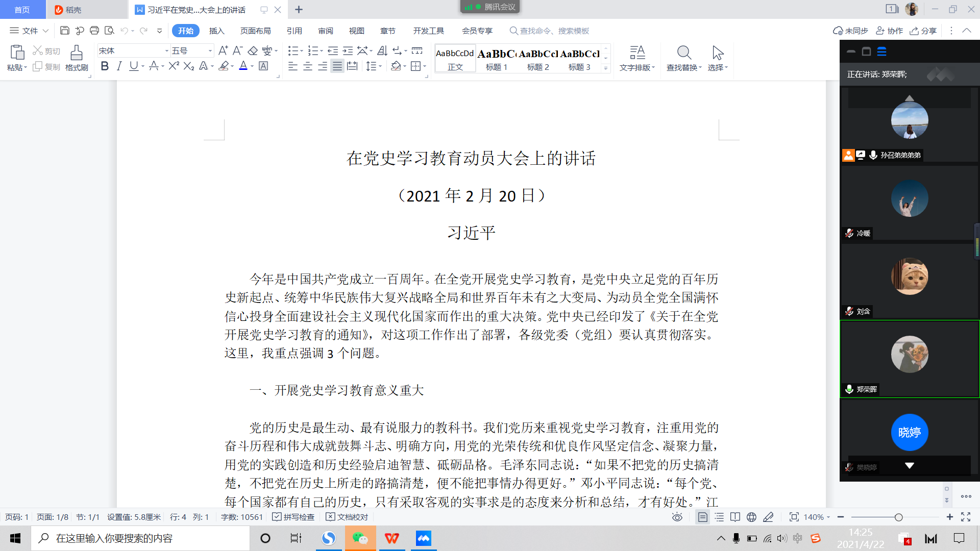980x551 pixels.
Task: Click the superscript X² icon
Action: pyautogui.click(x=174, y=66)
